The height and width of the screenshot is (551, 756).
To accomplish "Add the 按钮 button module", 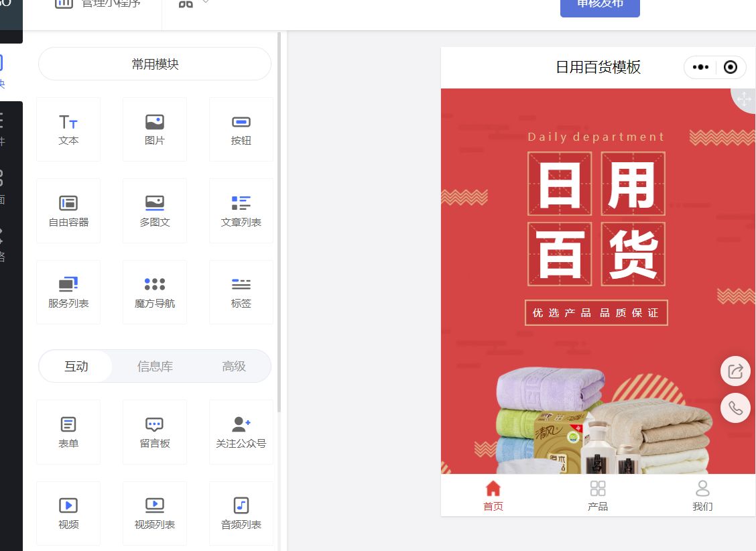I will point(241,129).
